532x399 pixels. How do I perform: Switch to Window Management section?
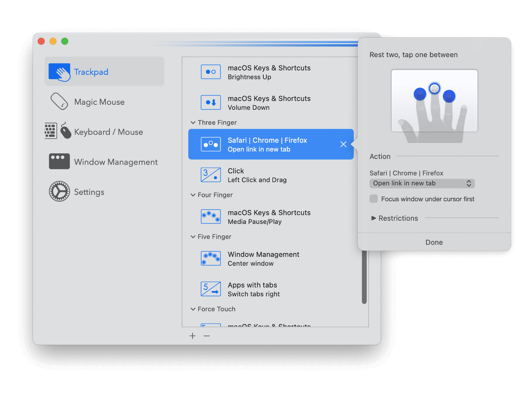coord(104,162)
